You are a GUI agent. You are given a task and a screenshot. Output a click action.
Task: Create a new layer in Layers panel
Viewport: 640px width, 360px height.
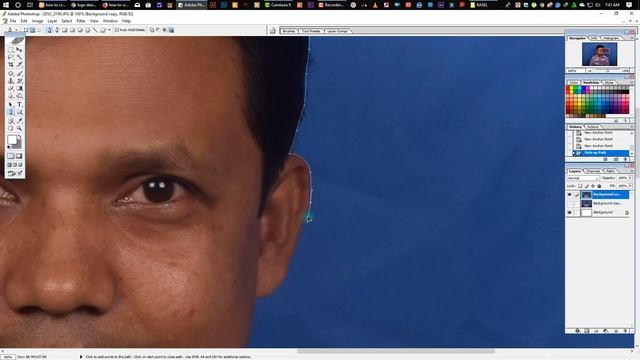point(616,331)
